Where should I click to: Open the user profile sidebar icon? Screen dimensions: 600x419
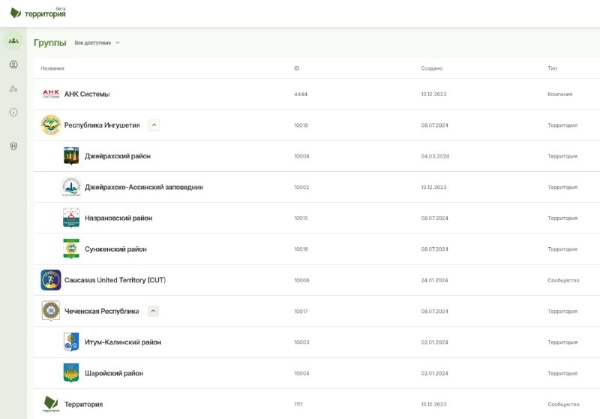click(x=13, y=65)
